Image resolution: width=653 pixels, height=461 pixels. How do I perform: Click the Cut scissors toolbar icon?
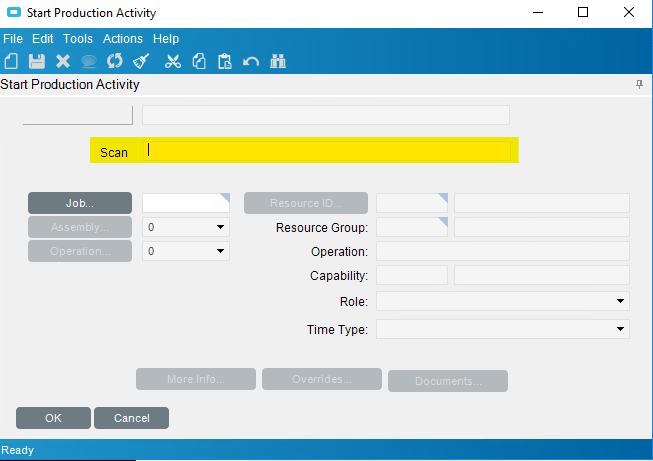pos(173,62)
